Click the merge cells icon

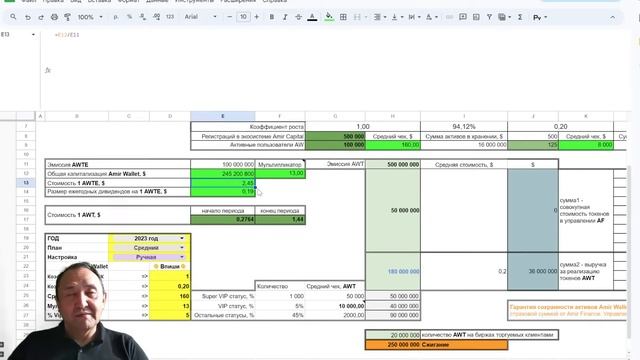tap(357, 17)
